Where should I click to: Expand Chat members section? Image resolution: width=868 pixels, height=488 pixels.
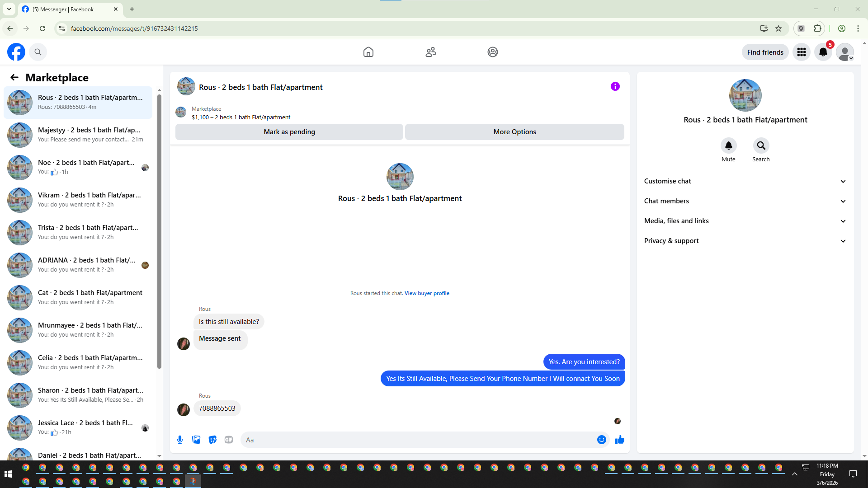click(745, 201)
